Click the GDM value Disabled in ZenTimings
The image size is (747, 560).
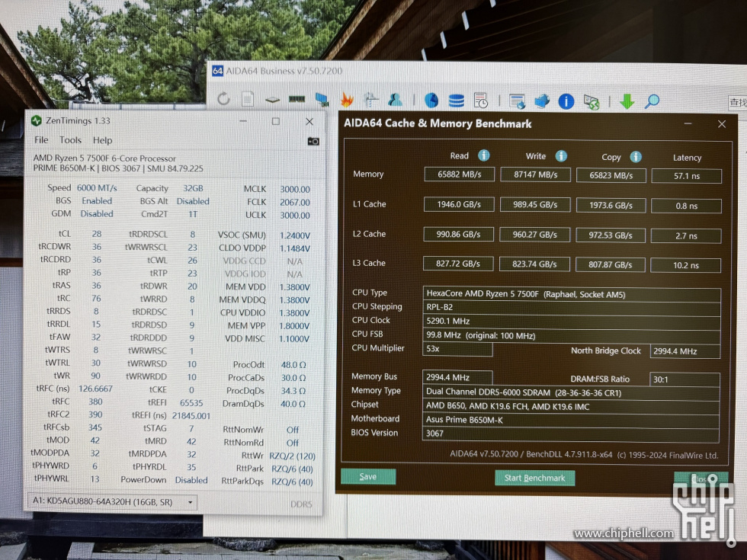pos(97,214)
